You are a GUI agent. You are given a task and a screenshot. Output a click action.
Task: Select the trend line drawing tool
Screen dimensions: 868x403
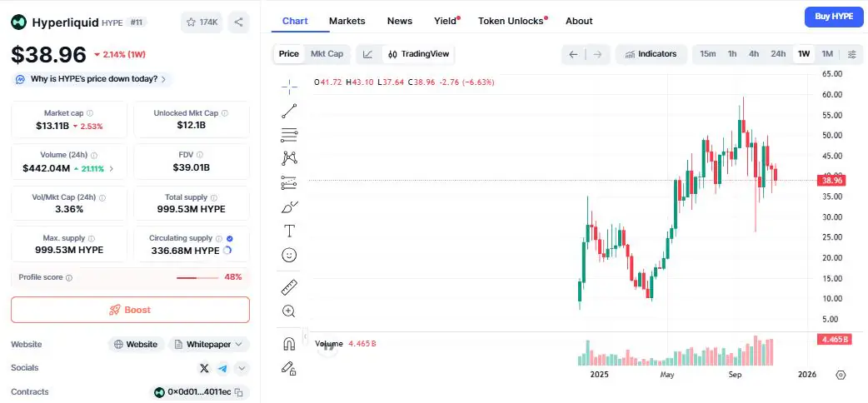pos(289,110)
